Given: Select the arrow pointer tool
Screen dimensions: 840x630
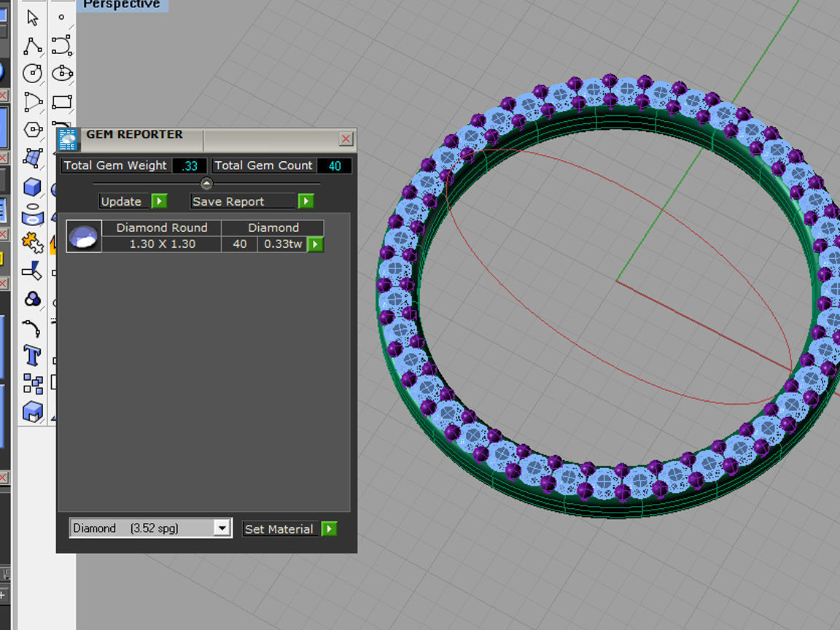Looking at the screenshot, I should (33, 18).
